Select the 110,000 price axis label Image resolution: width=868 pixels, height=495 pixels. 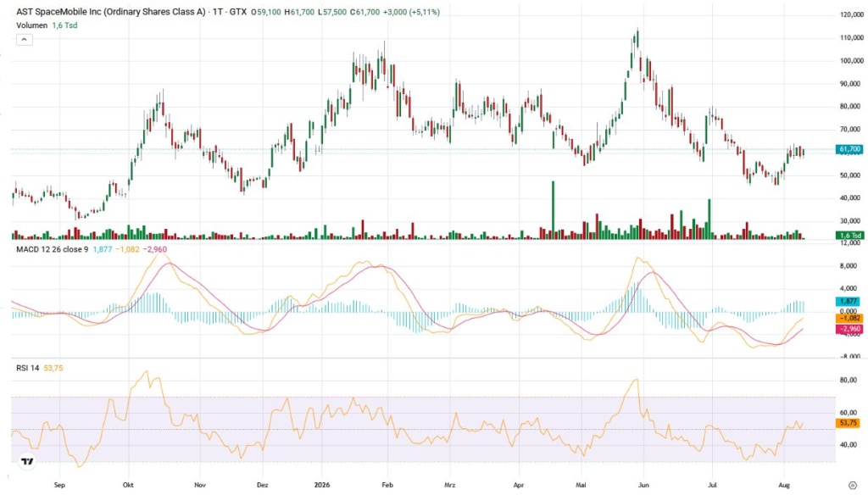(851, 37)
